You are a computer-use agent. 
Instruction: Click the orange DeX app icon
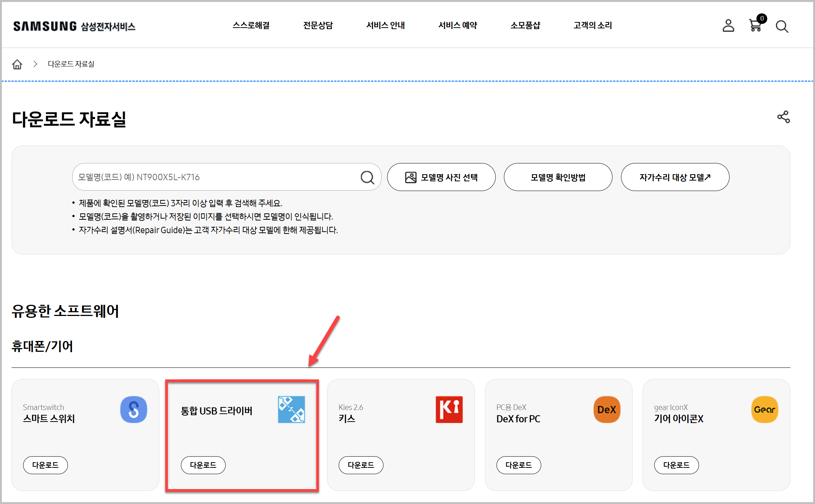pos(607,409)
